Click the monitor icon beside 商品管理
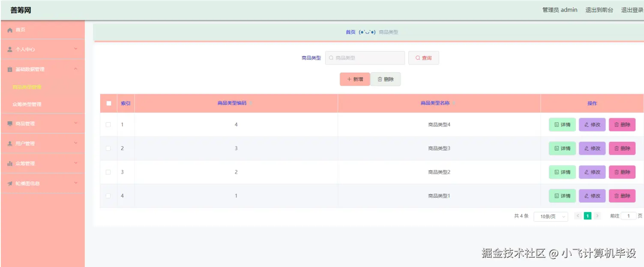This screenshot has height=267, width=644. click(x=10, y=124)
